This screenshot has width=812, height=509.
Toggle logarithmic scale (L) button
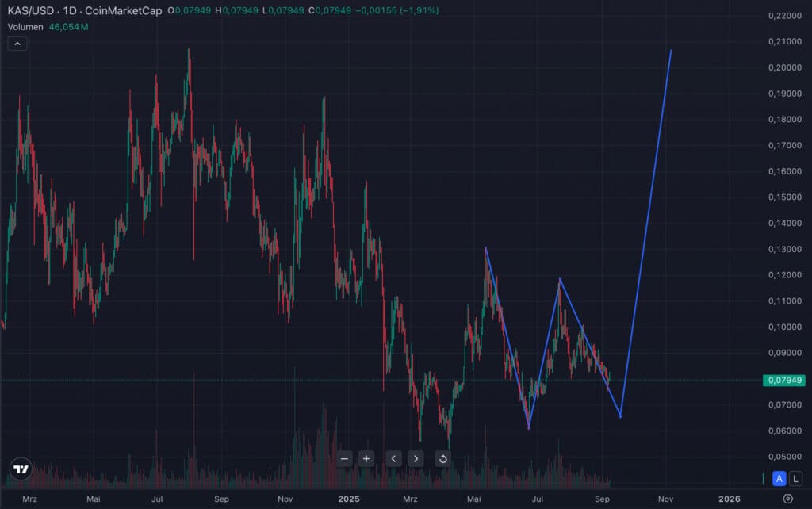click(x=795, y=478)
